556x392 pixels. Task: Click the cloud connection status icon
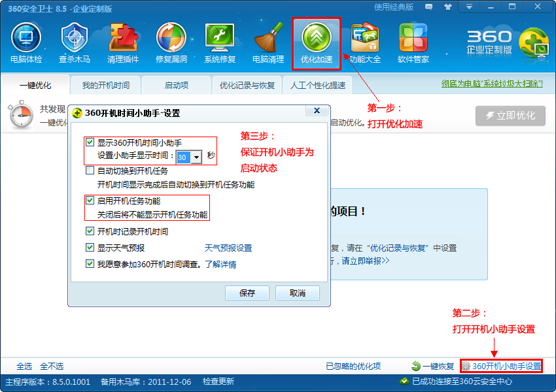click(x=404, y=382)
